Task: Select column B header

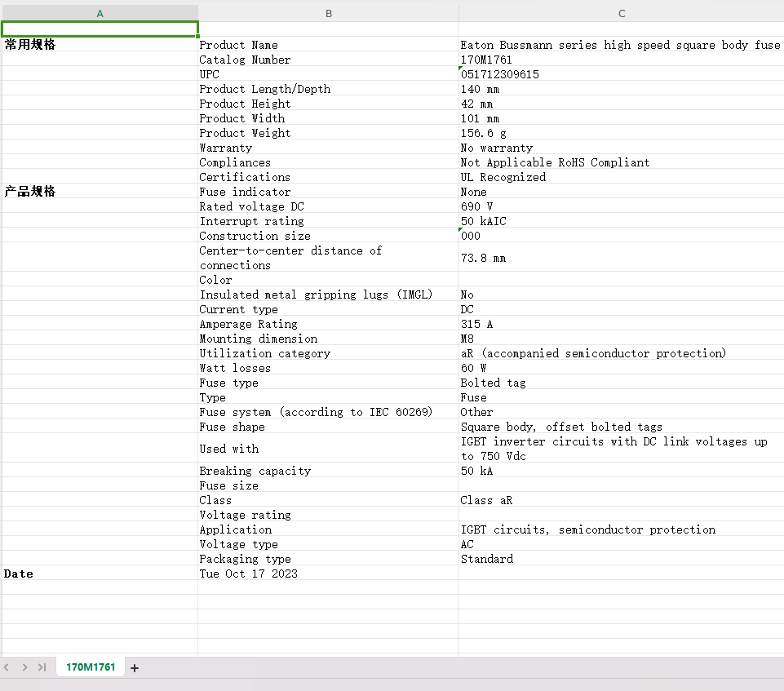Action: (x=329, y=14)
